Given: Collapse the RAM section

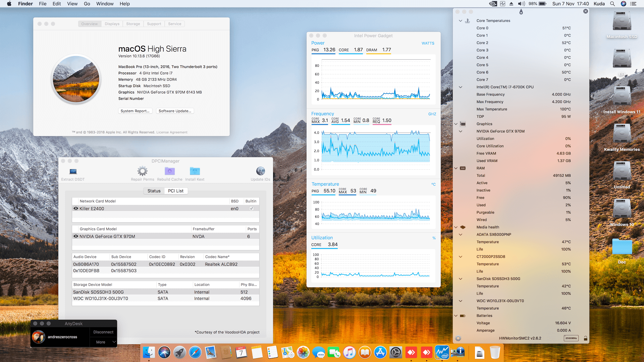Looking at the screenshot, I should click(456, 168).
